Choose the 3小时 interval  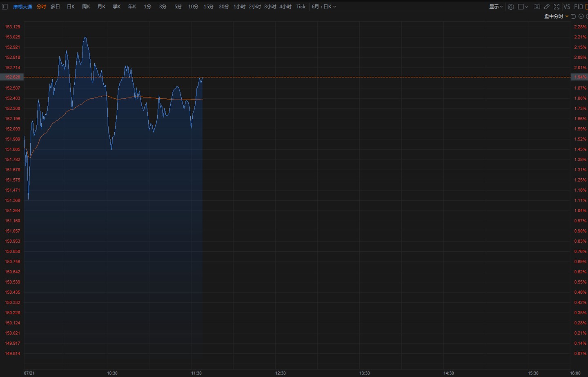[x=270, y=7]
